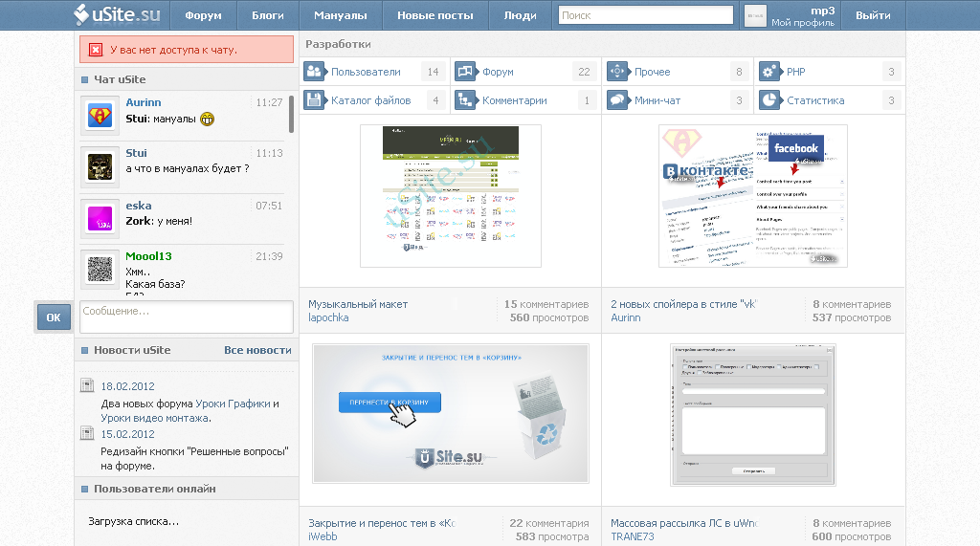Open the Форум category icon in Разработки
Screen dimensions: 980x546
tap(466, 71)
